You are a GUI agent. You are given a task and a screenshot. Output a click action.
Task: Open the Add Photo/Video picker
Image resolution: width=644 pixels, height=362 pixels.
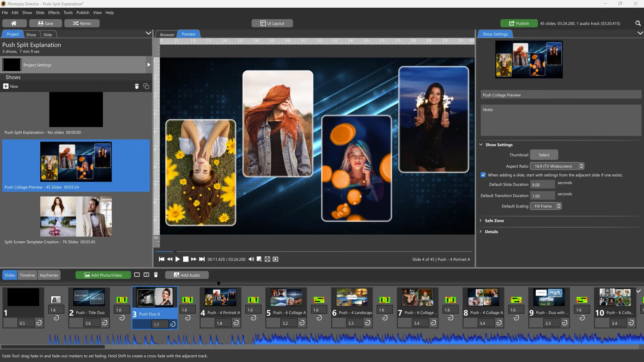[x=103, y=275]
